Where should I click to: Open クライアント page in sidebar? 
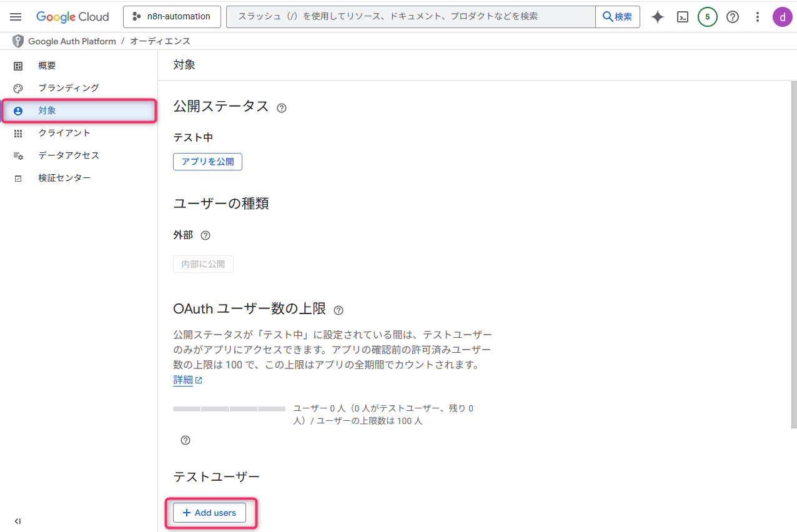coord(79,133)
